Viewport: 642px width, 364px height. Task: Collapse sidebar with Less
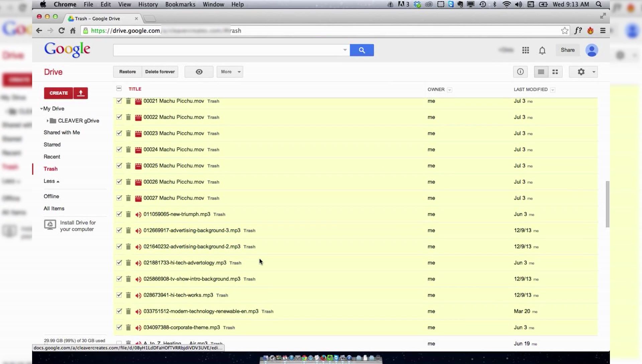point(51,181)
